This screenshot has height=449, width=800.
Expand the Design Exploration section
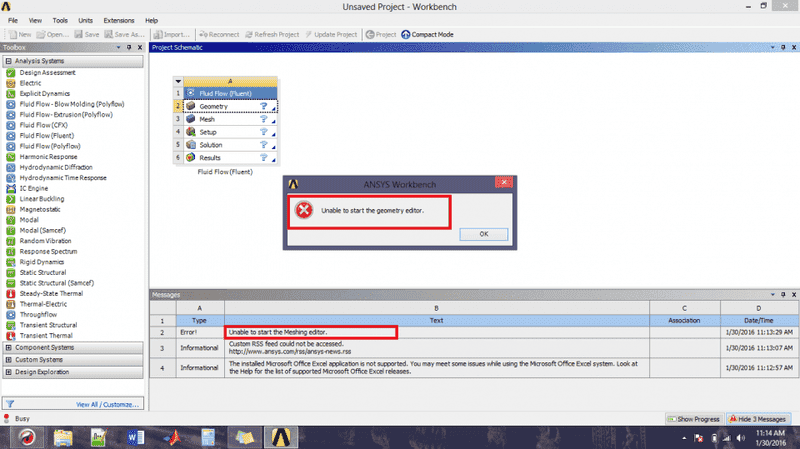(9, 372)
